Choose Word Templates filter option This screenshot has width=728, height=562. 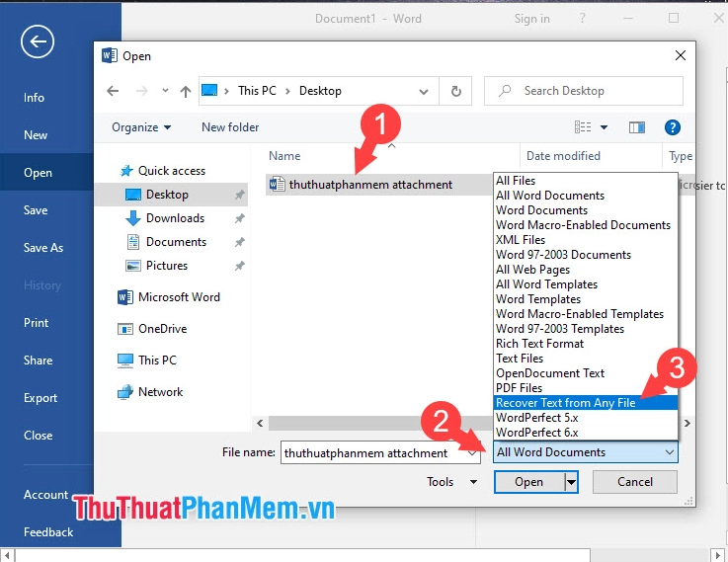pyautogui.click(x=585, y=299)
